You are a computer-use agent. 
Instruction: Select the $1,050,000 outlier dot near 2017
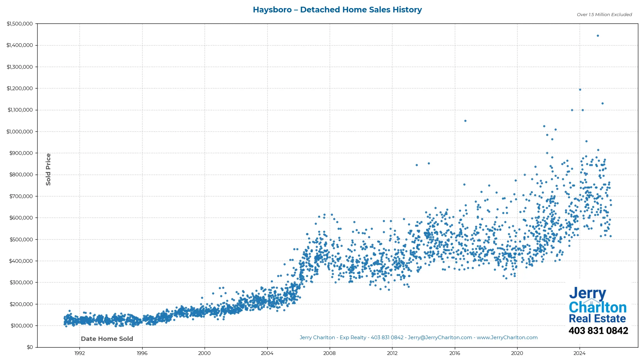pos(465,121)
